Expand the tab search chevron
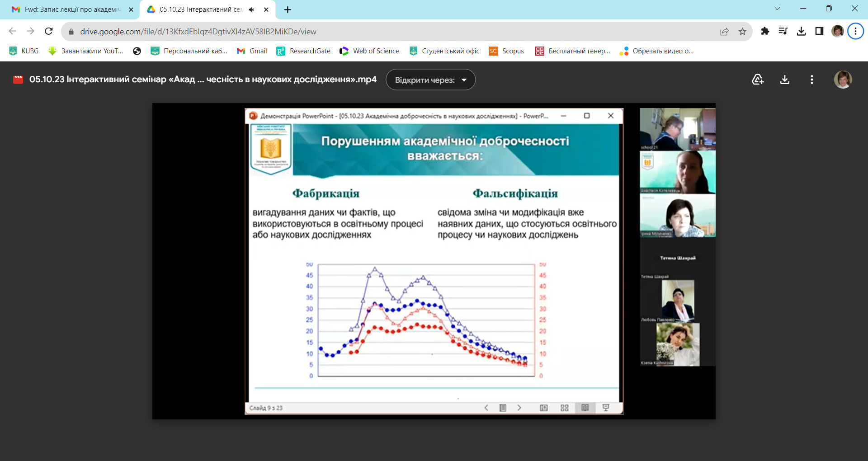The width and height of the screenshot is (868, 461). [778, 8]
